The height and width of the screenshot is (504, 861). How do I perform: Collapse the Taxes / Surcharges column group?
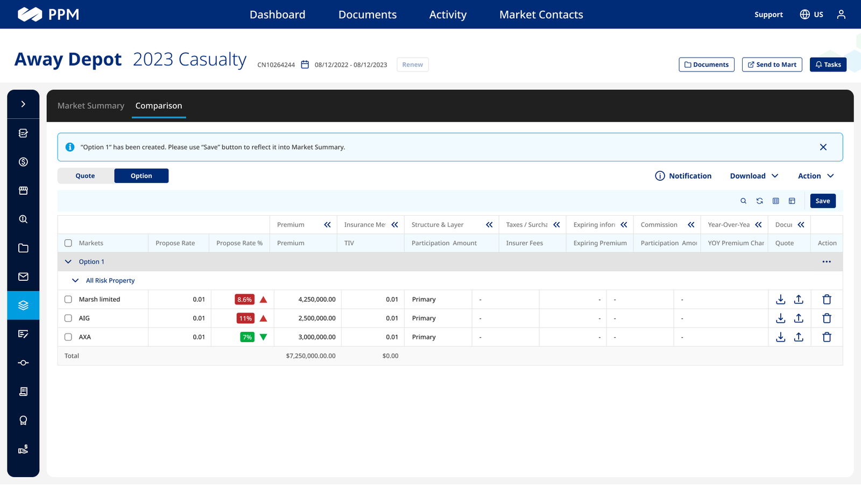(x=556, y=225)
